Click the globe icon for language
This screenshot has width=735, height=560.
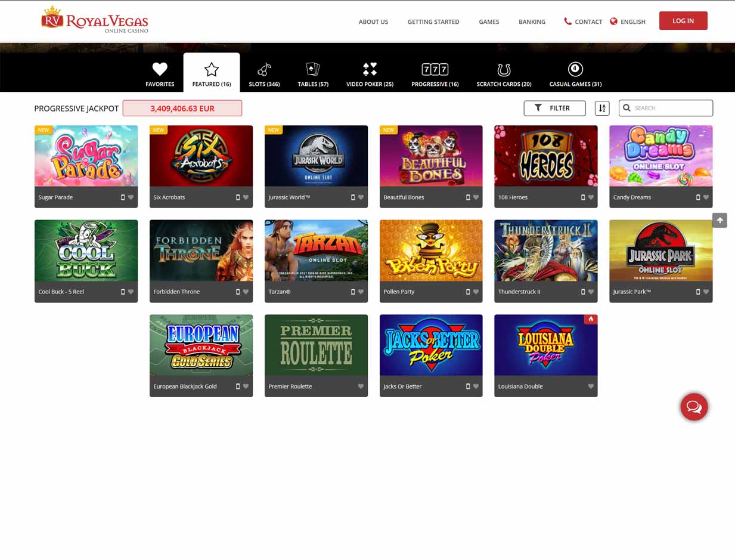[614, 21]
